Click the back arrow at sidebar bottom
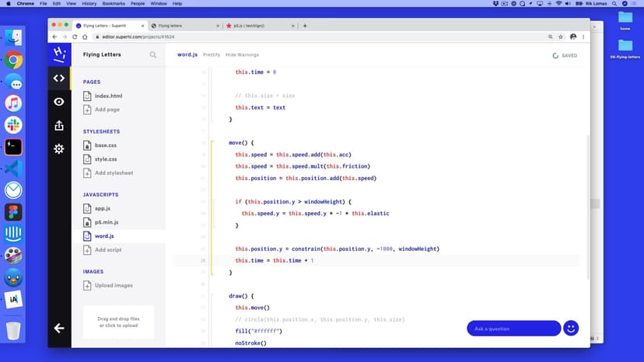 click(x=59, y=328)
